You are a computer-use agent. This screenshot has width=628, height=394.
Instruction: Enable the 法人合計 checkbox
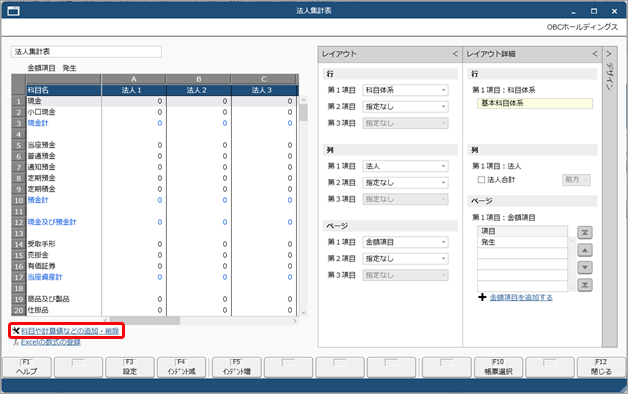481,180
